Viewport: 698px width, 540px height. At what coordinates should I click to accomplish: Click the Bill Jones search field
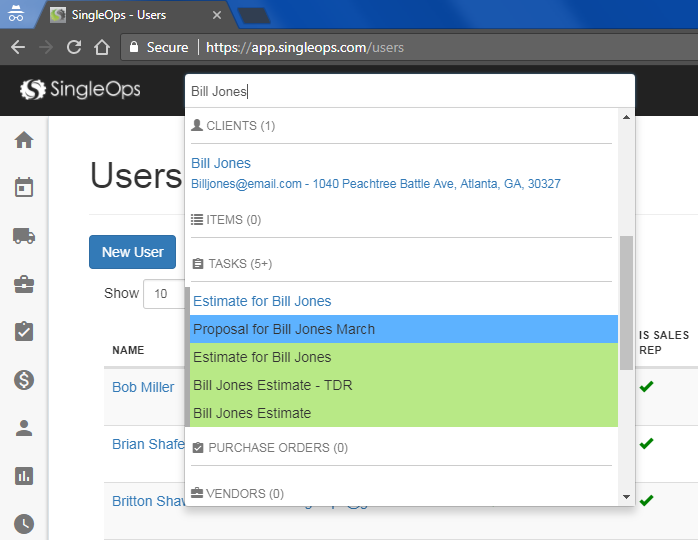pyautogui.click(x=410, y=91)
